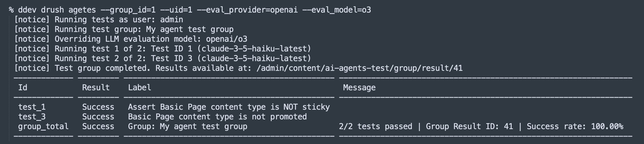The height and width of the screenshot is (144, 644).
Task: Click the Label column header
Action: coord(140,87)
